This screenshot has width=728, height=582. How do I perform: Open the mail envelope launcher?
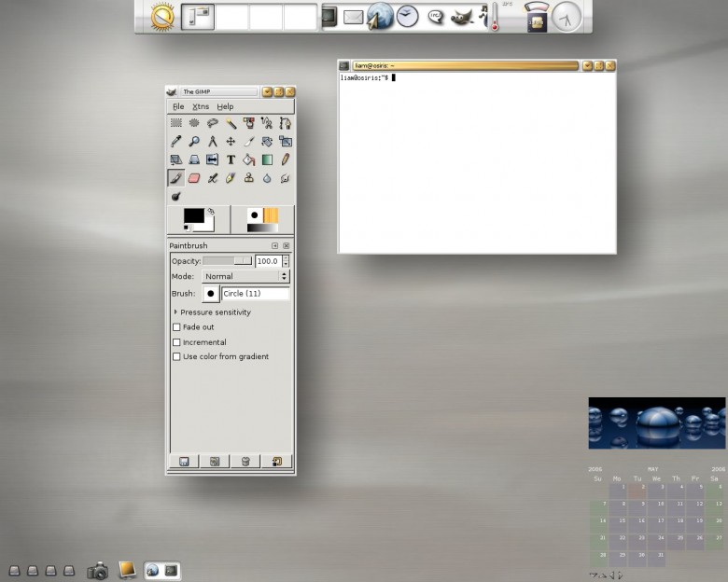point(353,17)
